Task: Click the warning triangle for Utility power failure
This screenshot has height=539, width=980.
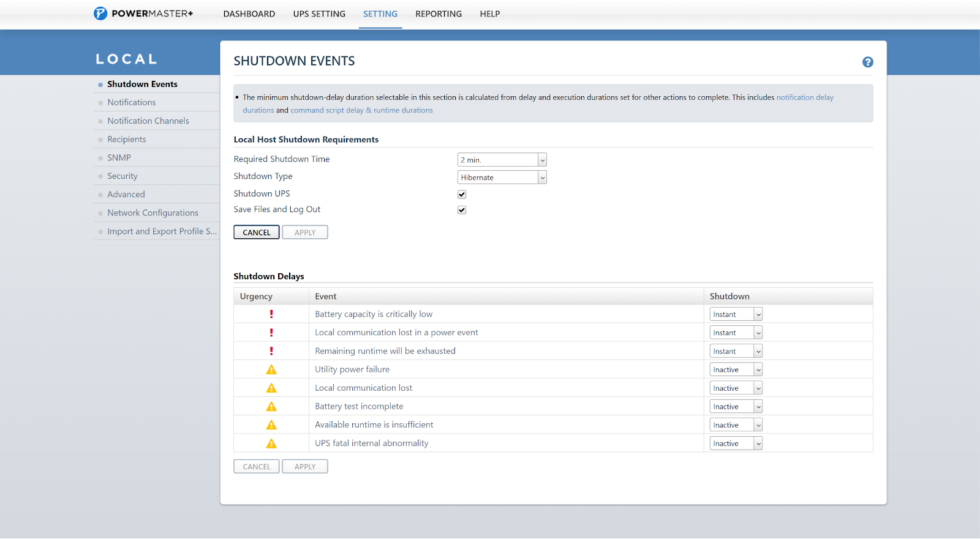Action: [x=271, y=370]
